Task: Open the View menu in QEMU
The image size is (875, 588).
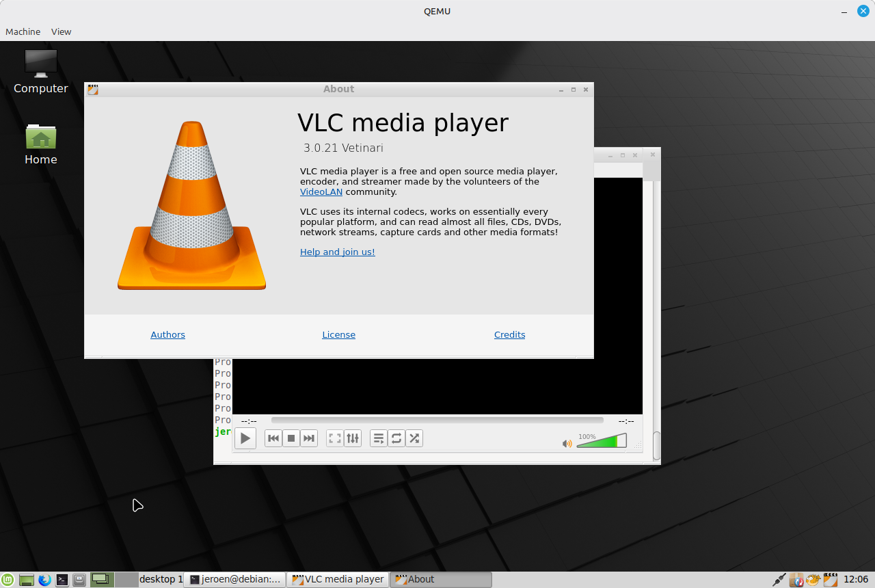Action: click(x=61, y=32)
